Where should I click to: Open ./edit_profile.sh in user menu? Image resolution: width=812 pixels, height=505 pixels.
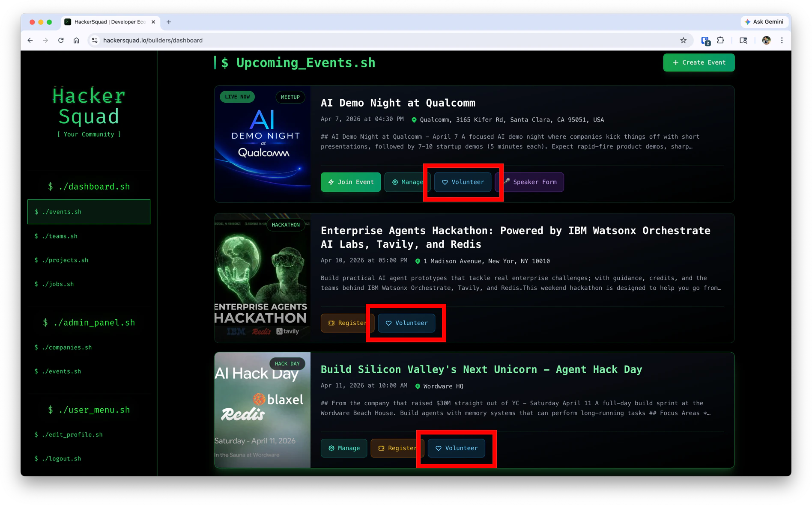pos(89,435)
